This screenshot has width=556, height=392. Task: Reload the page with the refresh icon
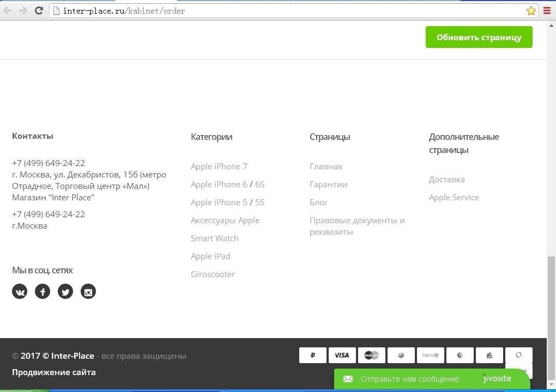pos(39,11)
